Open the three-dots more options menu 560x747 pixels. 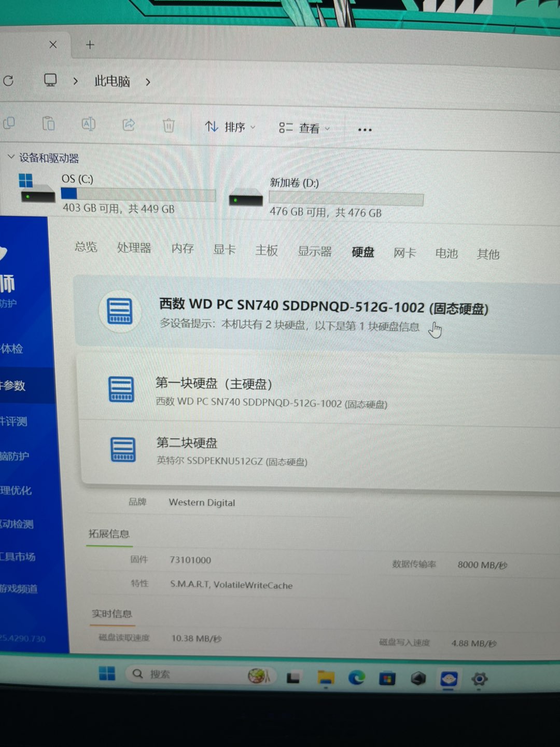tap(365, 130)
